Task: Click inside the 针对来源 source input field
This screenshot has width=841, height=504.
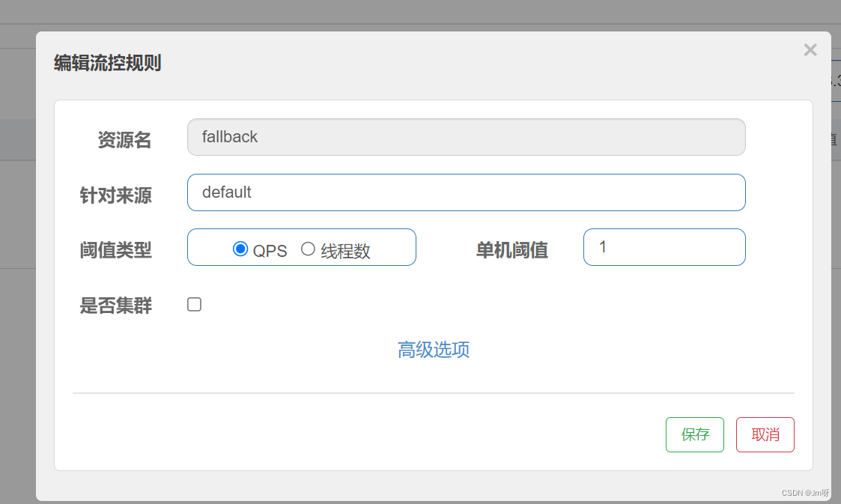Action: (x=466, y=192)
